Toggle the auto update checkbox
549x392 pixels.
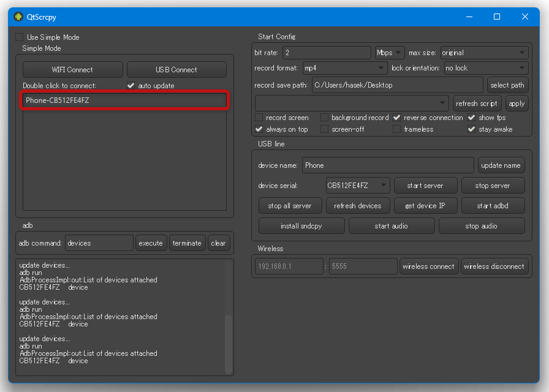[x=131, y=85]
